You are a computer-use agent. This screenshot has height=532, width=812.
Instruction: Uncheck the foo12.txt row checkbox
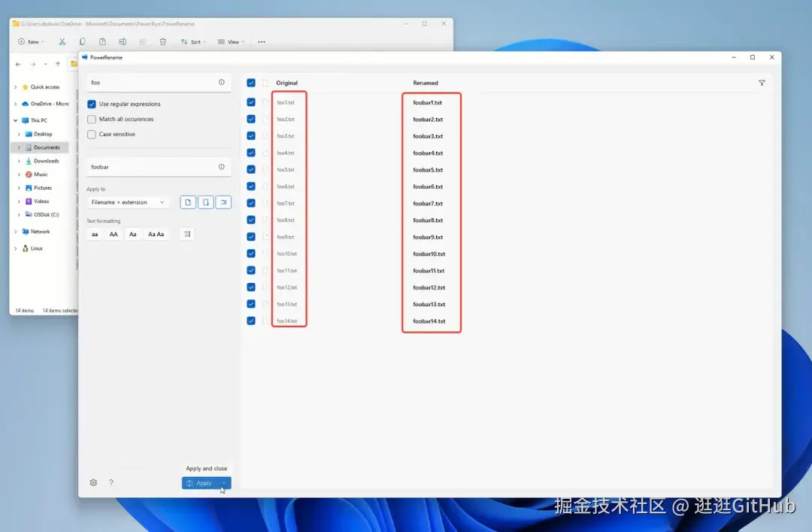(x=251, y=287)
